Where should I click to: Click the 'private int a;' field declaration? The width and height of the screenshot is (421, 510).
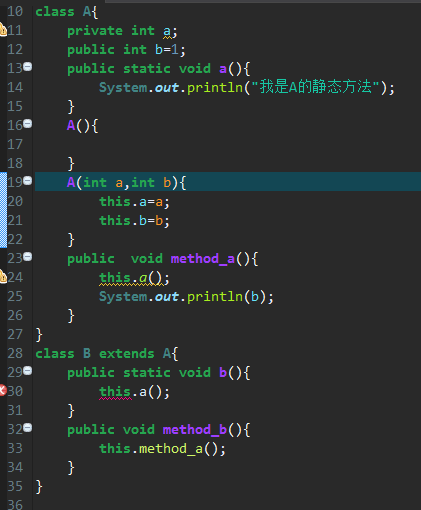click(x=122, y=31)
